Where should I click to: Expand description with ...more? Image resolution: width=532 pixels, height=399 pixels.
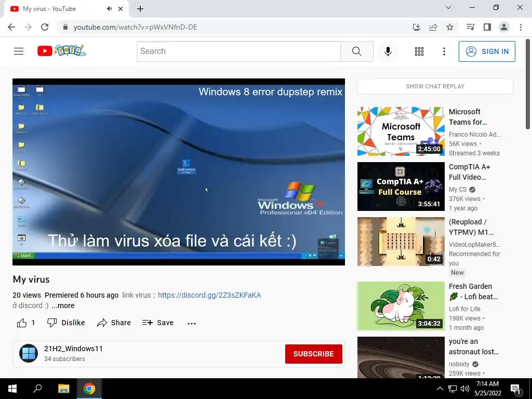tap(63, 305)
